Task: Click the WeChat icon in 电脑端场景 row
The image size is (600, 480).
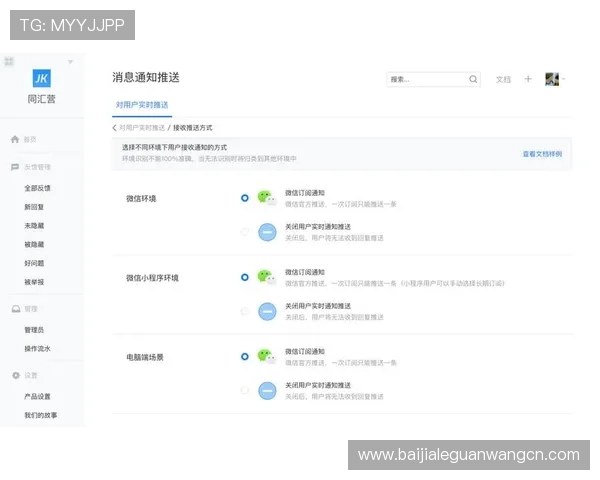Action: 267,356
